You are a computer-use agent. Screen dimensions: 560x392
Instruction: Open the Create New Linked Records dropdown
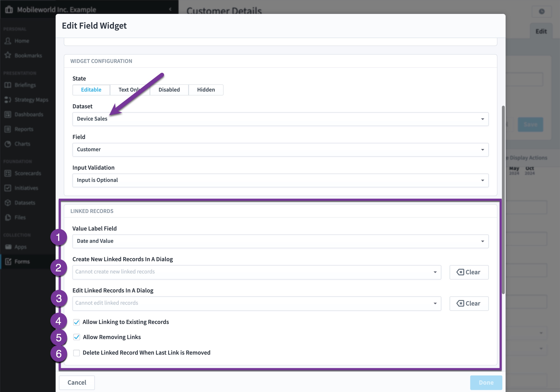257,272
